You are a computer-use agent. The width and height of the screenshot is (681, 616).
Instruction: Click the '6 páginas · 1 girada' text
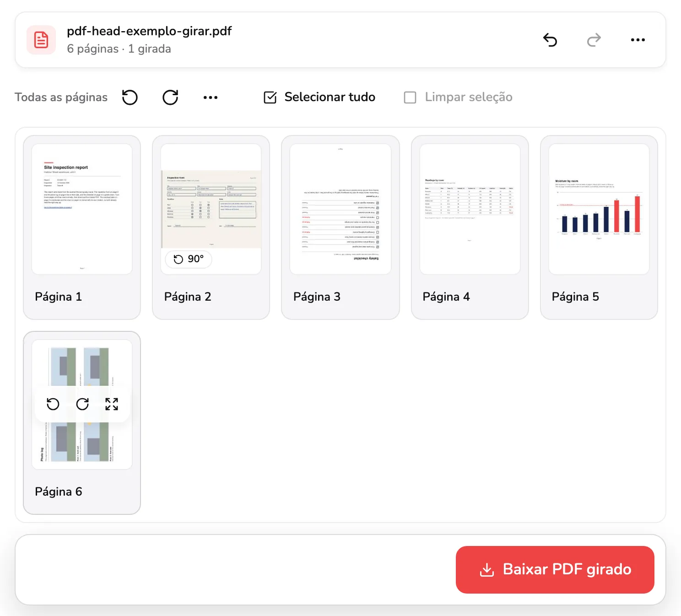[x=119, y=49]
